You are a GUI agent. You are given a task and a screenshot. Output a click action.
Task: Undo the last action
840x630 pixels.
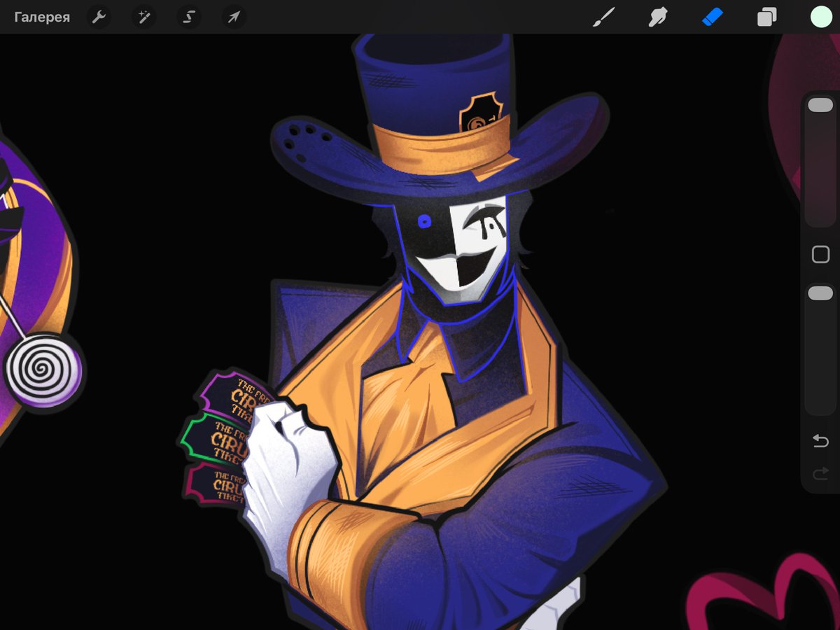(820, 441)
